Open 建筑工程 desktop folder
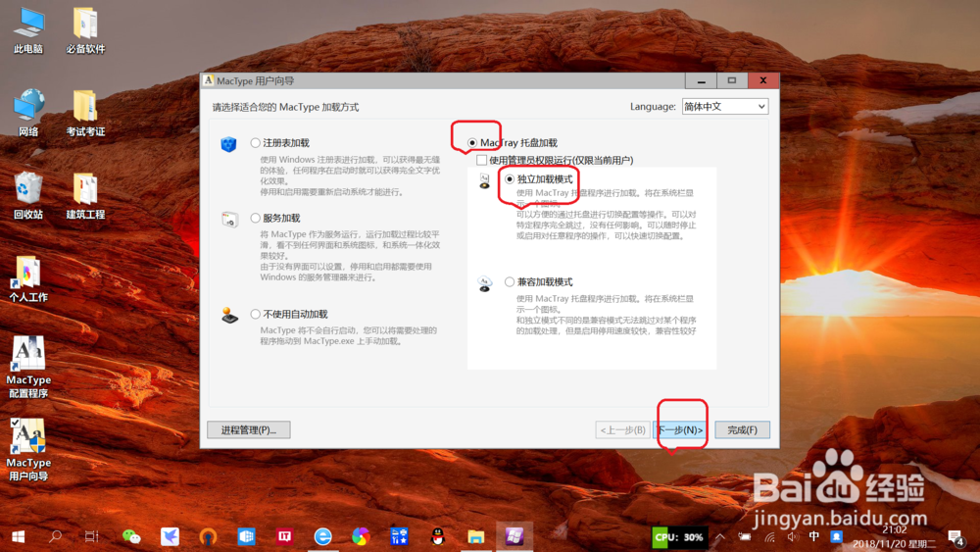 tap(85, 196)
